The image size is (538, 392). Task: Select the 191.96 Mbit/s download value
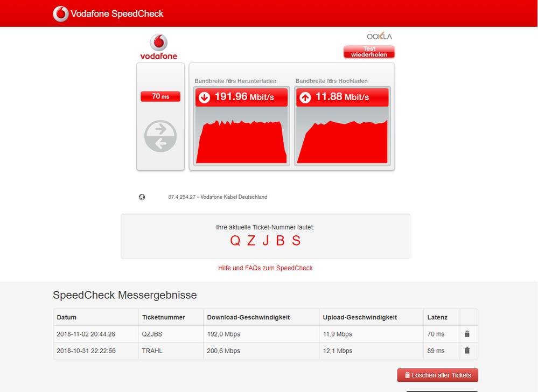click(x=244, y=97)
